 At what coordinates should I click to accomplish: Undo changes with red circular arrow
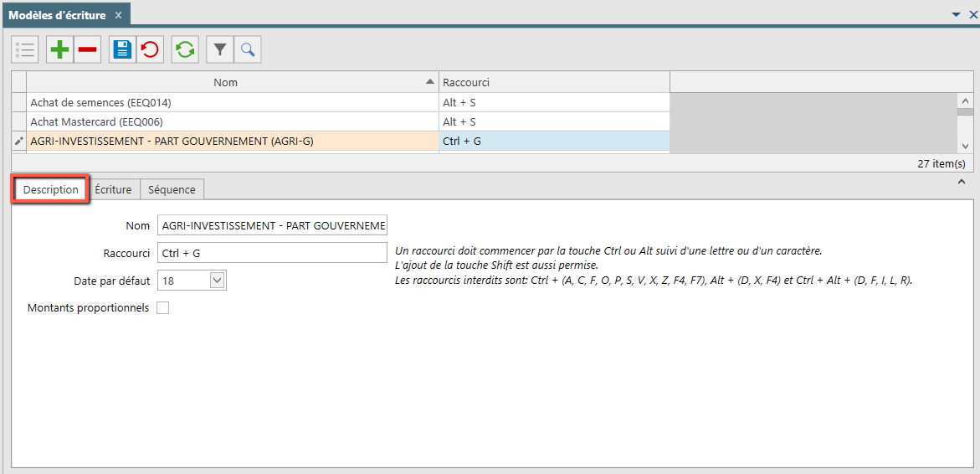[150, 50]
